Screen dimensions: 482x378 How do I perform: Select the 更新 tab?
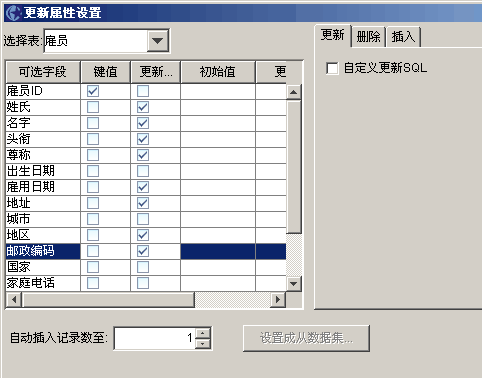333,35
